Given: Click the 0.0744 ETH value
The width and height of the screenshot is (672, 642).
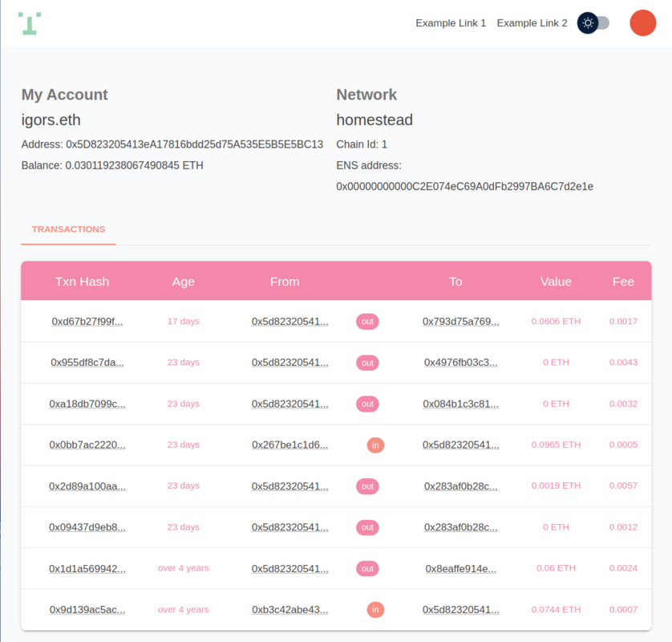Looking at the screenshot, I should [556, 609].
